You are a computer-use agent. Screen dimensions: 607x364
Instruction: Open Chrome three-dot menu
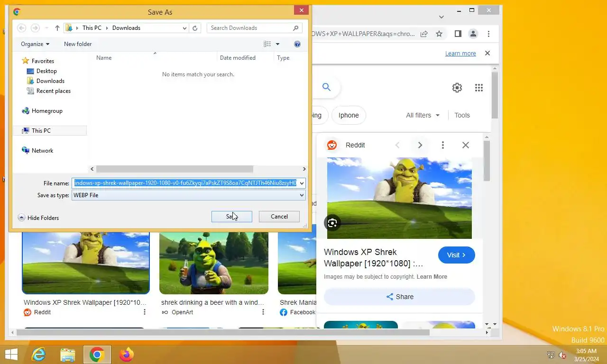488,34
